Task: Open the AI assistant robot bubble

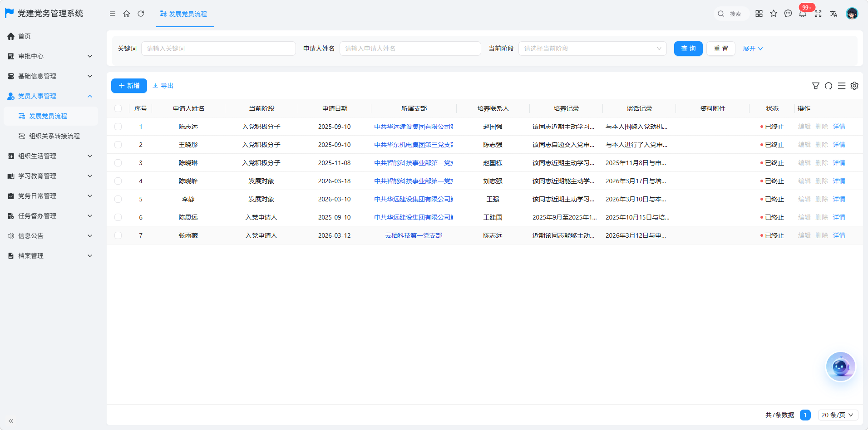Action: tap(840, 366)
